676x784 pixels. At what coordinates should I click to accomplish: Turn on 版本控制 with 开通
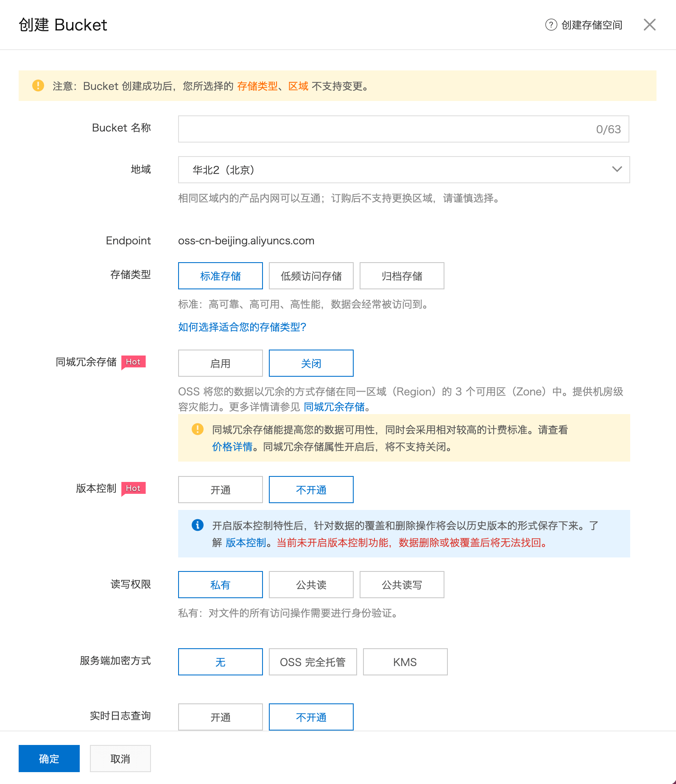point(220,490)
